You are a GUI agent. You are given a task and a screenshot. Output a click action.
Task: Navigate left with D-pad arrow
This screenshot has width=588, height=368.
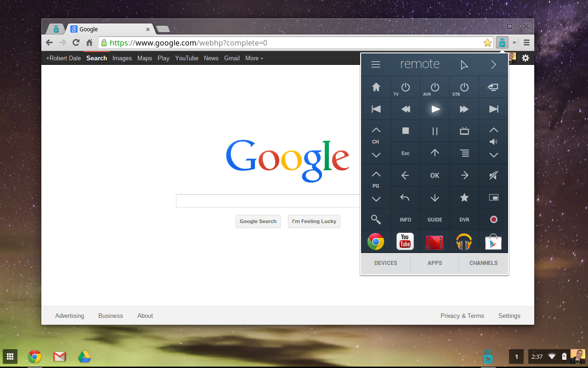(405, 175)
